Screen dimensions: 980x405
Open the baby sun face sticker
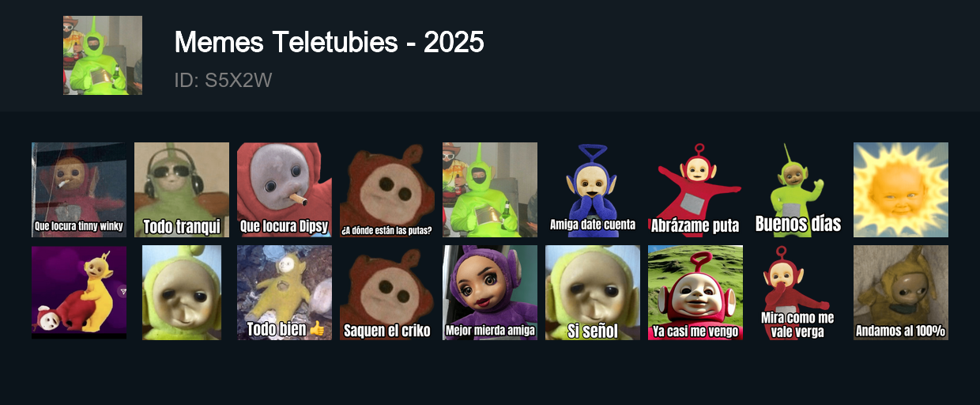coord(901,190)
